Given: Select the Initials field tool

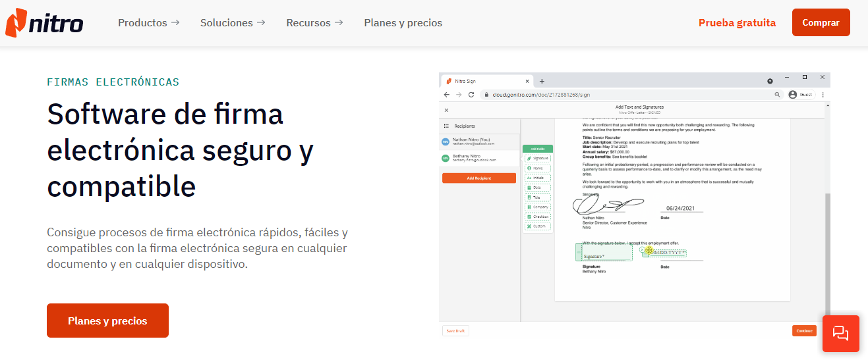Looking at the screenshot, I should (x=538, y=178).
